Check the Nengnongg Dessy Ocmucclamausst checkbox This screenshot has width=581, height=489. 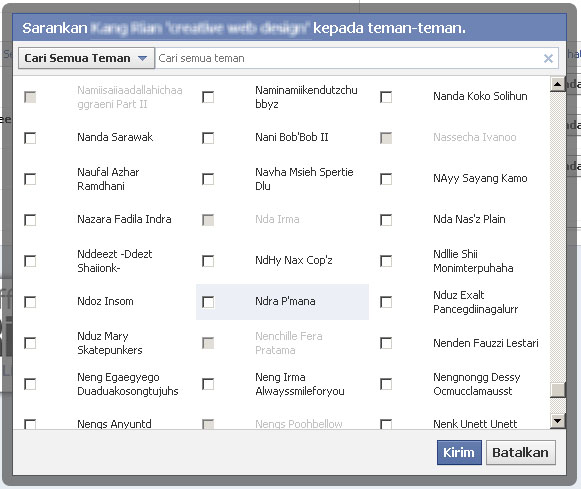(x=386, y=384)
